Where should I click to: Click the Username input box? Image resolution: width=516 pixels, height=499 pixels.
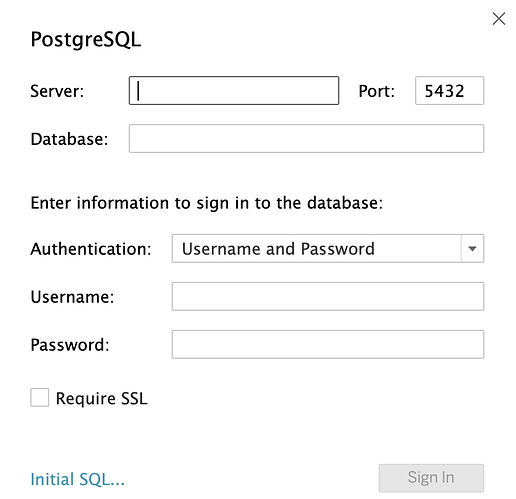tap(328, 297)
